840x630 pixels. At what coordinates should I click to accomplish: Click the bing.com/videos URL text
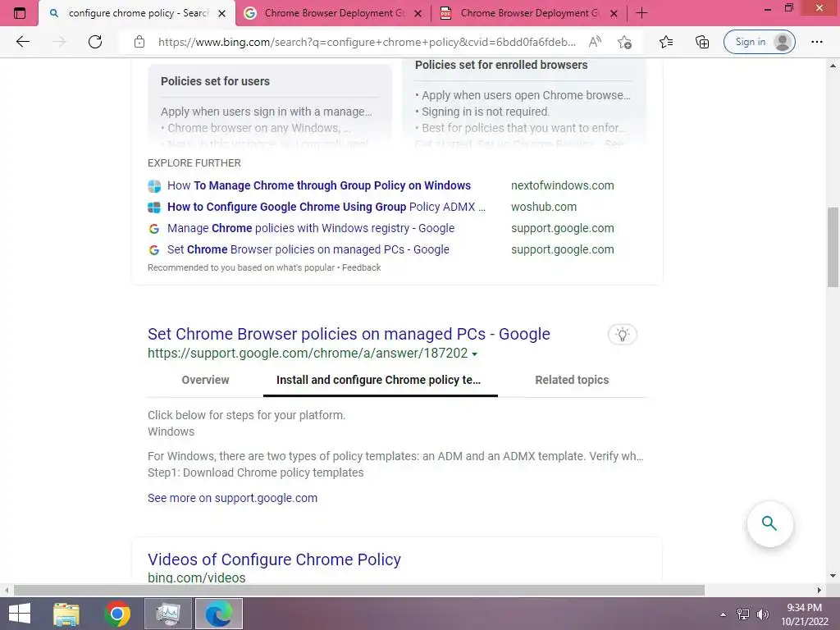(x=197, y=577)
